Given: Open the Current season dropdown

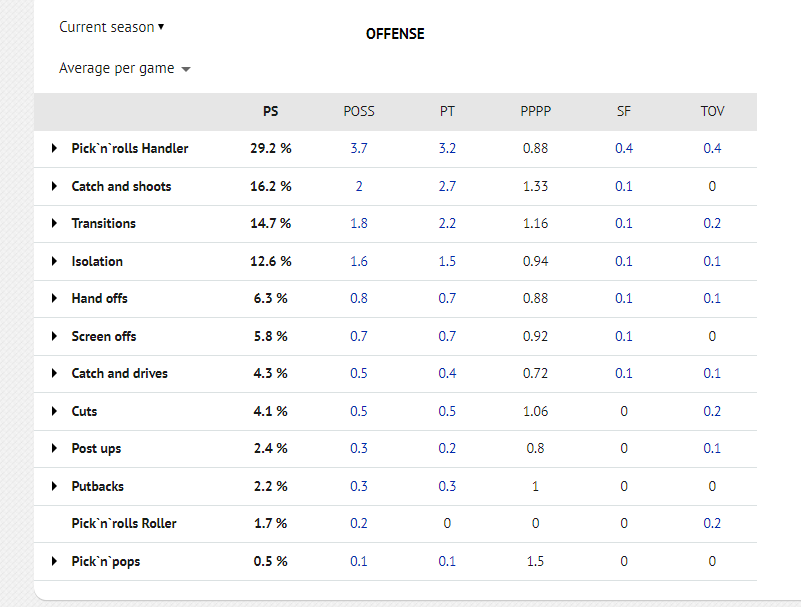Looking at the screenshot, I should pos(111,27).
